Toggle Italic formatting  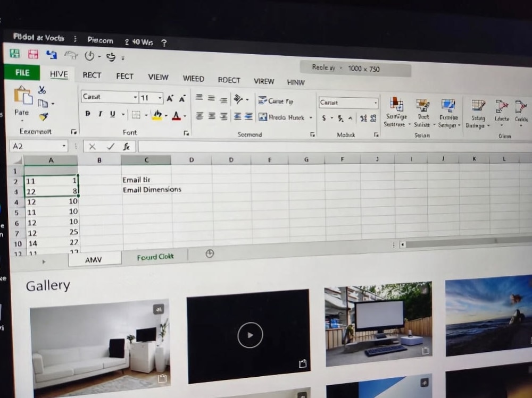(100, 114)
